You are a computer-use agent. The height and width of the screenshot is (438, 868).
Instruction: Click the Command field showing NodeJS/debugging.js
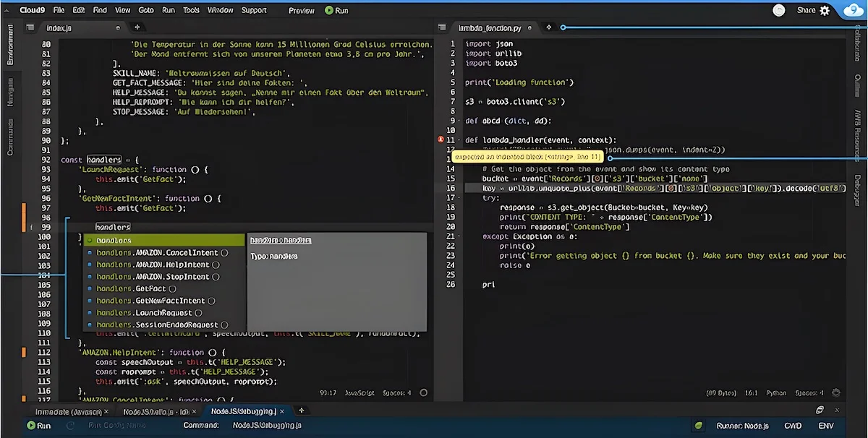click(268, 426)
